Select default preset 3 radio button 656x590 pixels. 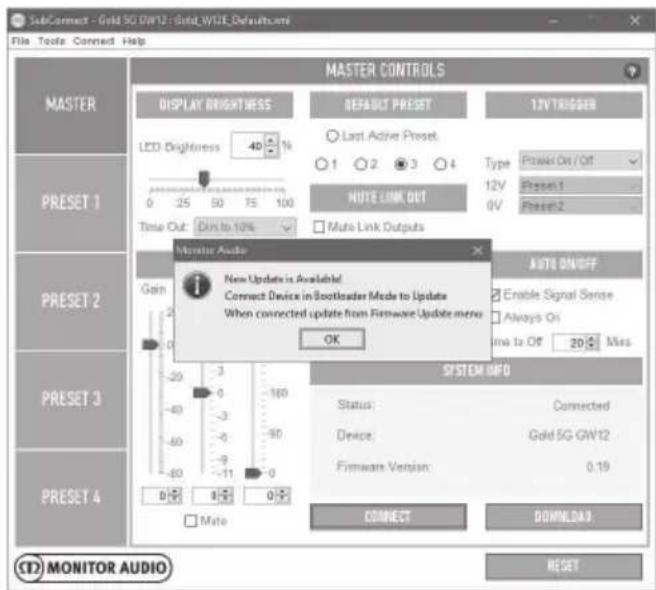pos(400,164)
